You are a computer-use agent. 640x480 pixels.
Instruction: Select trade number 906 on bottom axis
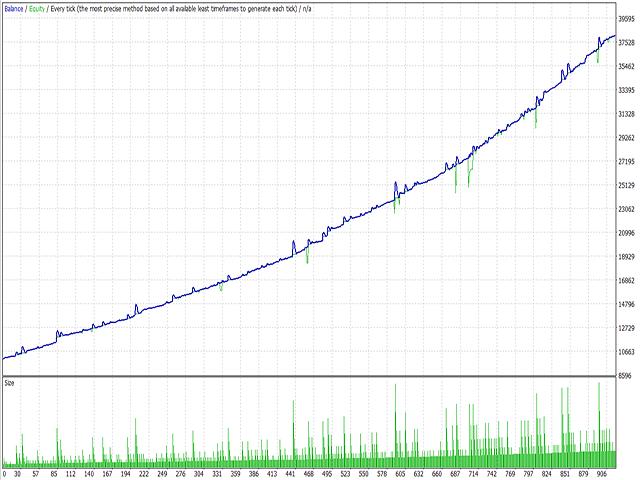click(601, 474)
